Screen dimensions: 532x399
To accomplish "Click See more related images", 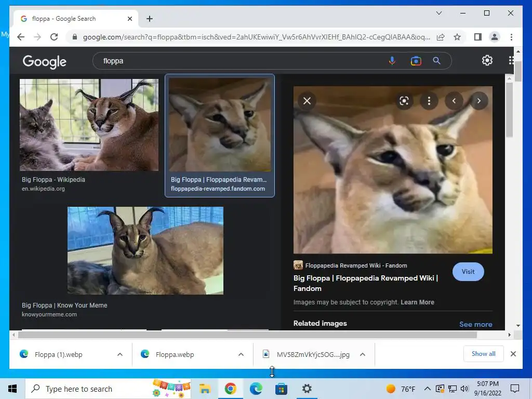I will point(476,324).
